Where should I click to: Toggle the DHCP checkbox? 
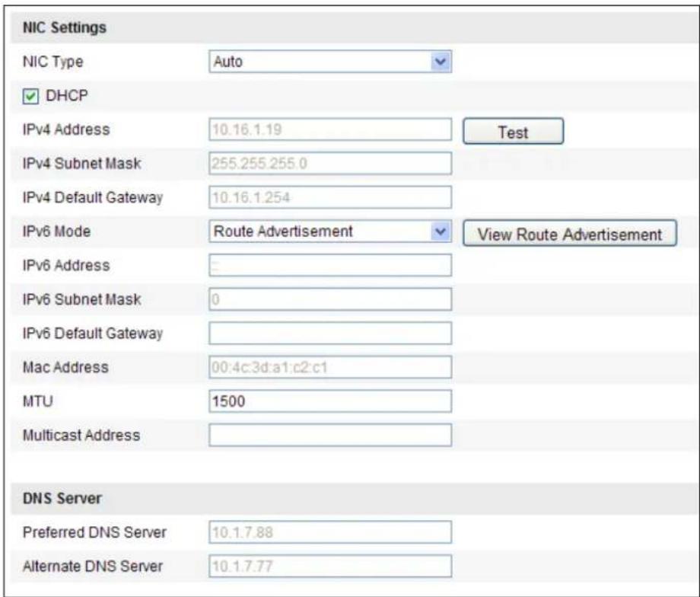(30, 96)
